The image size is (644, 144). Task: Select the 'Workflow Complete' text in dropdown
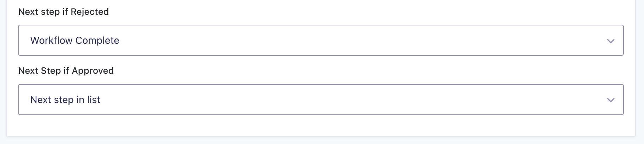click(75, 41)
